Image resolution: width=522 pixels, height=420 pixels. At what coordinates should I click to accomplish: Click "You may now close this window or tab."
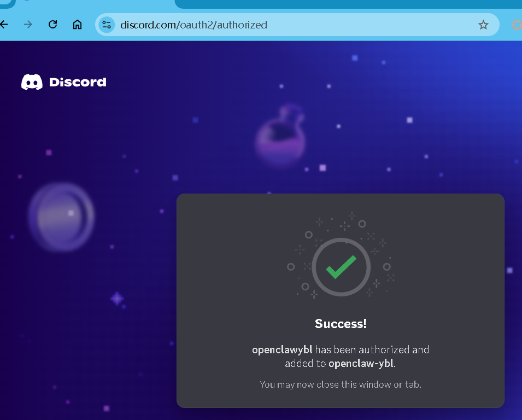click(x=340, y=384)
